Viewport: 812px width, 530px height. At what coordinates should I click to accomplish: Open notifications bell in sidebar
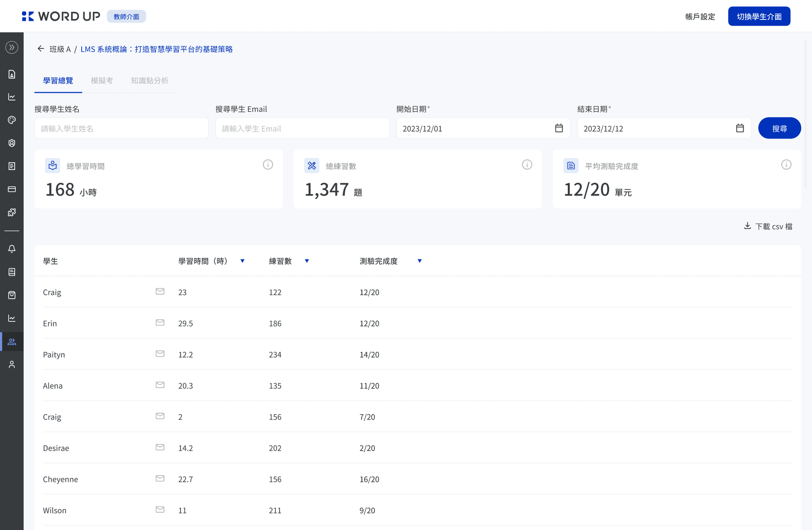coord(12,249)
